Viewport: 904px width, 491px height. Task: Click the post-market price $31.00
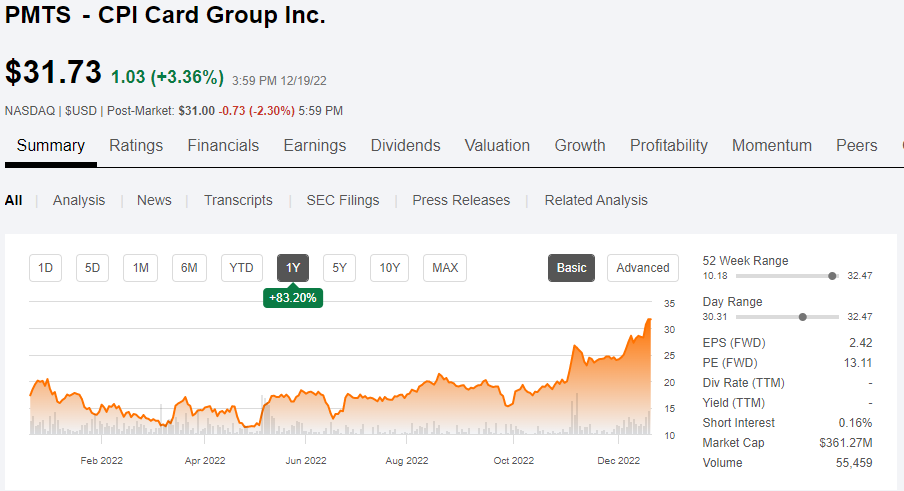tap(197, 111)
